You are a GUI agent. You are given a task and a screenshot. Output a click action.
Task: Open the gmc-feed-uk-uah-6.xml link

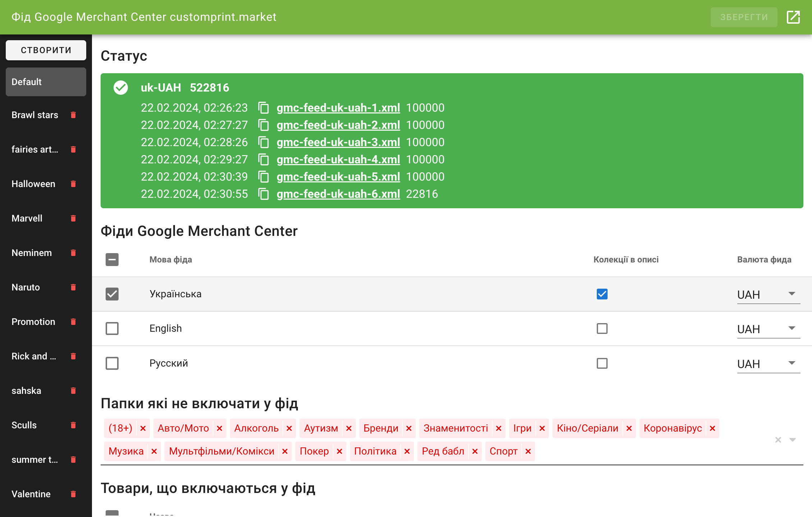click(338, 194)
